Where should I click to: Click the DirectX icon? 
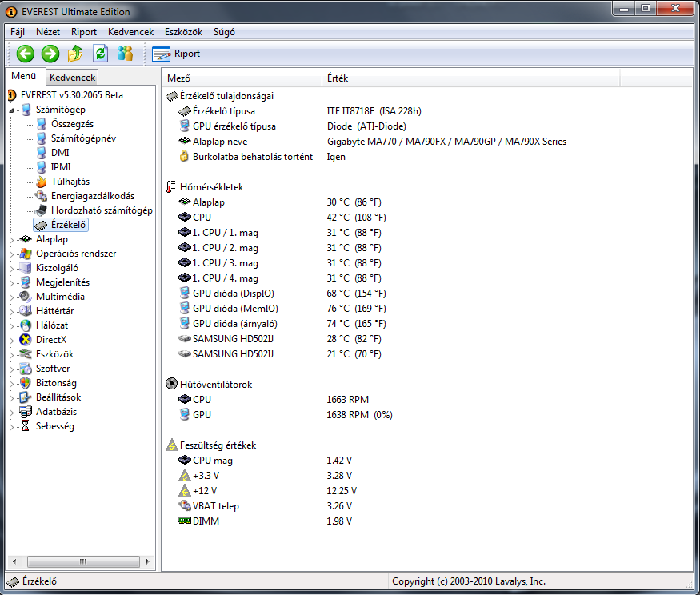click(26, 340)
